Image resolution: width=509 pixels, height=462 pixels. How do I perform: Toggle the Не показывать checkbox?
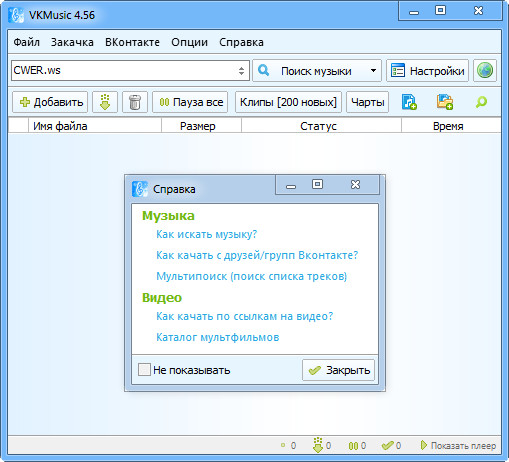click(x=144, y=370)
